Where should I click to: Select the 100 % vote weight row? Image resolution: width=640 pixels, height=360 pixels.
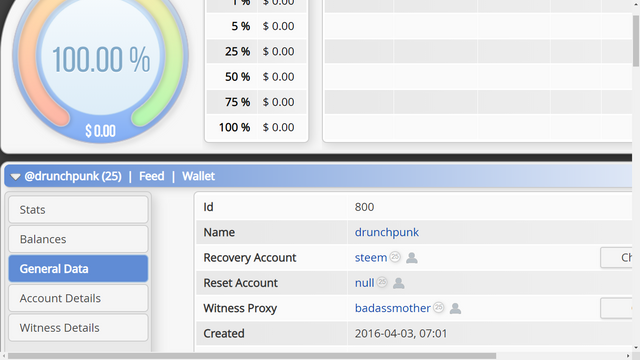(x=256, y=127)
